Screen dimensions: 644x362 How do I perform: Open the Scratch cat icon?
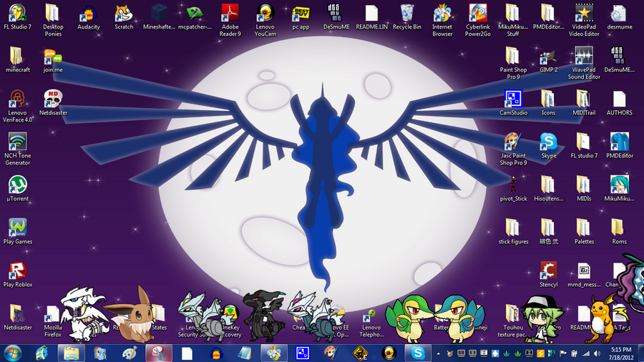(x=124, y=17)
